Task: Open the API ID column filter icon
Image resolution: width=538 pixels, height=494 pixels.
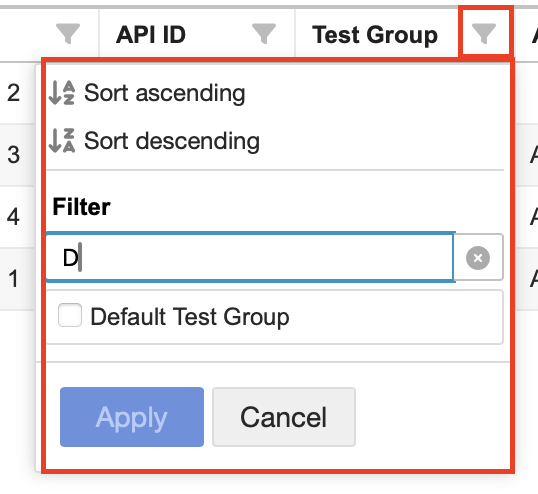Action: (264, 33)
